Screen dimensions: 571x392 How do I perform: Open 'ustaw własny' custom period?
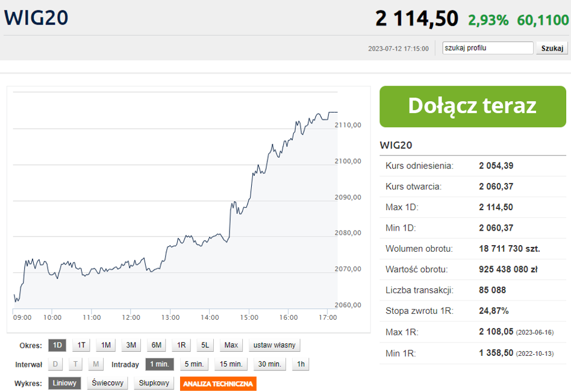coord(275,345)
